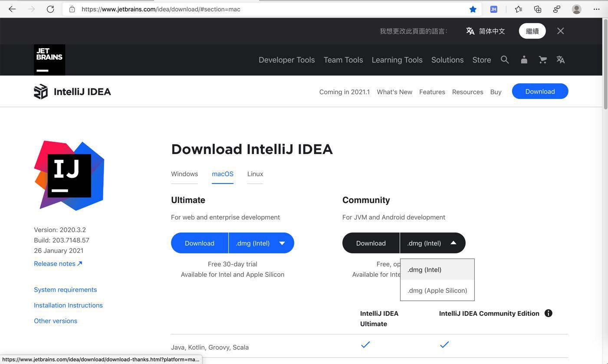Download Community edition
The image size is (608, 364).
[371, 243]
